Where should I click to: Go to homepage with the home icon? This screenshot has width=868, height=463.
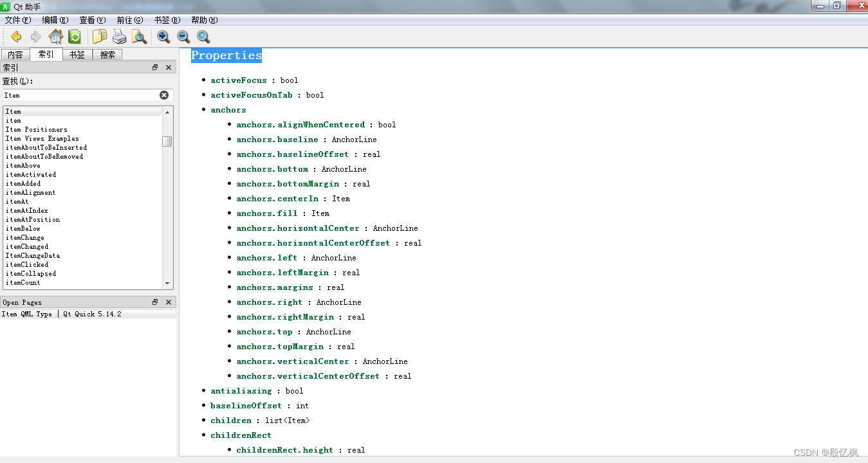[56, 37]
